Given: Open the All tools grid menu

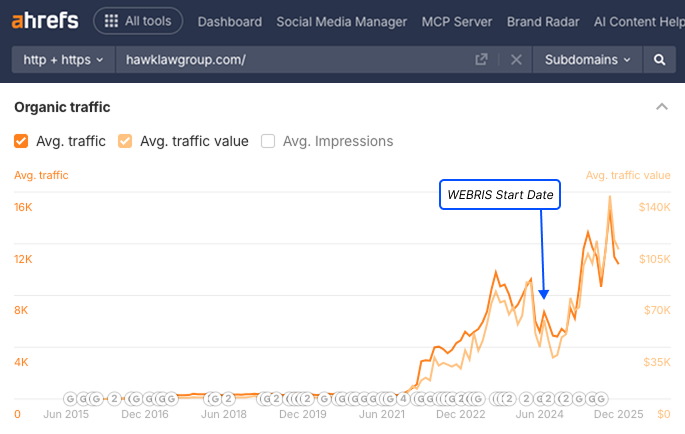Looking at the screenshot, I should click(138, 21).
